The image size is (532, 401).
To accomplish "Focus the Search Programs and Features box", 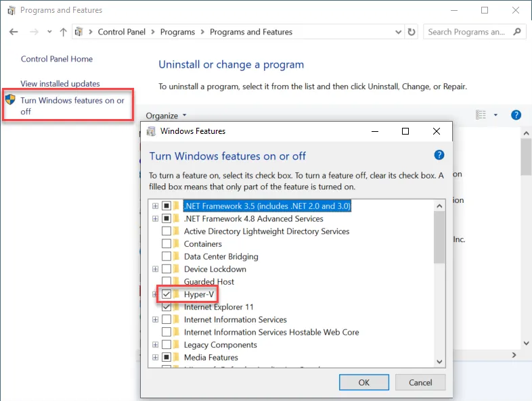I will click(x=468, y=32).
